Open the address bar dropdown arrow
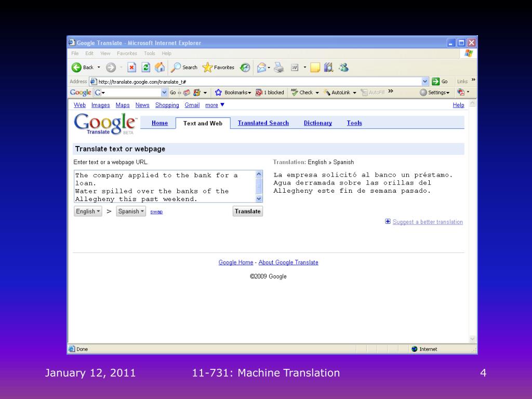This screenshot has height=399, width=532. click(x=425, y=82)
